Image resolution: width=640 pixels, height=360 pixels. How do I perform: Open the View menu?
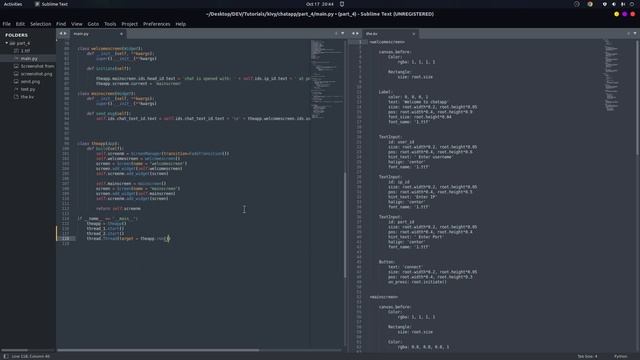76,24
